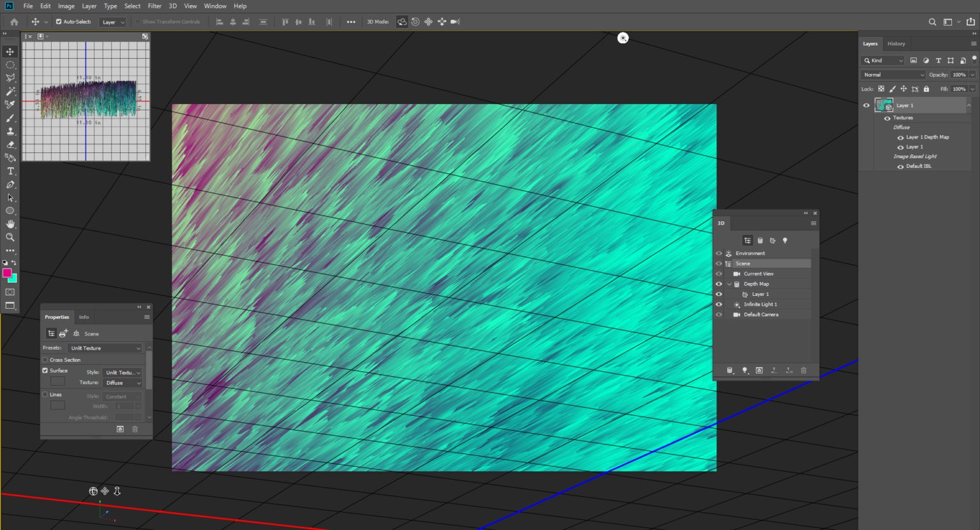The height and width of the screenshot is (530, 980).
Task: Select the Zoom tool
Action: [x=10, y=237]
